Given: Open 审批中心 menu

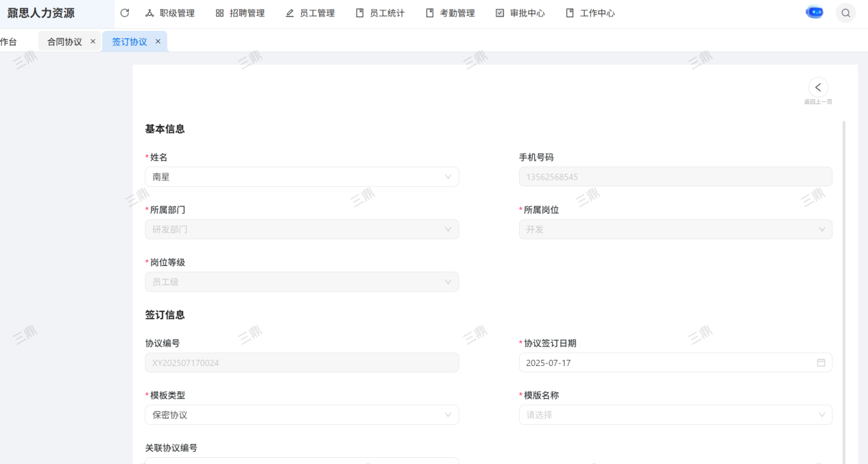Looking at the screenshot, I should 520,13.
